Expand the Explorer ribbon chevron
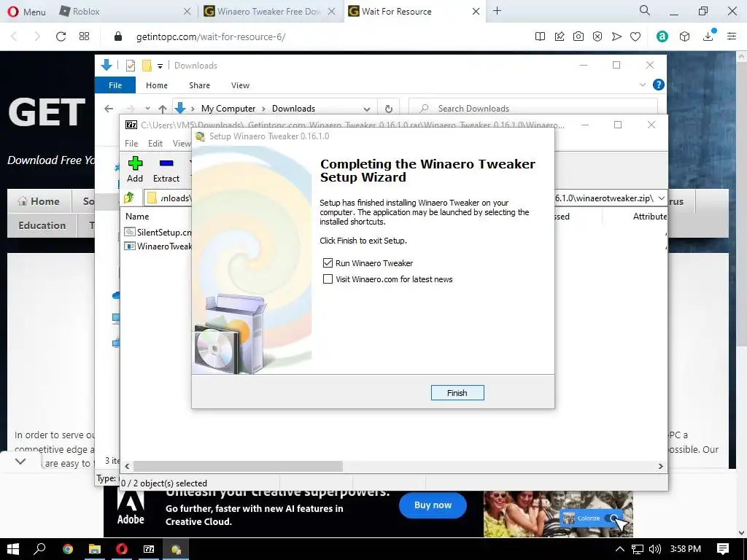 click(642, 85)
